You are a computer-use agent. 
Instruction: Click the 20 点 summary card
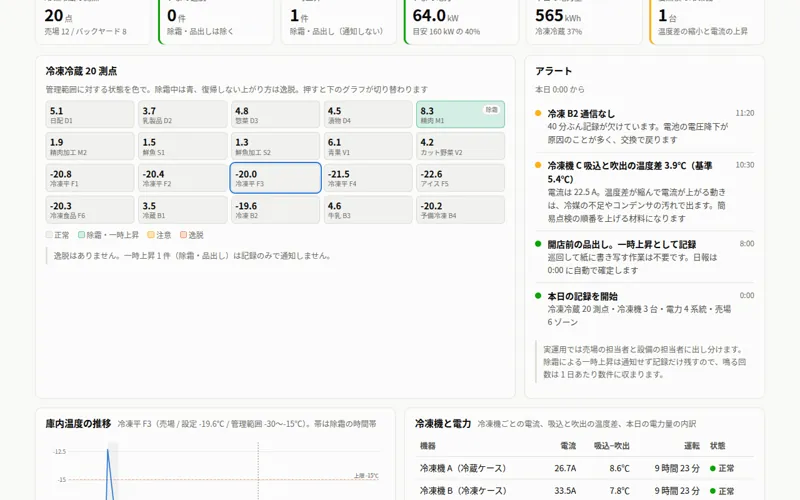click(x=93, y=21)
